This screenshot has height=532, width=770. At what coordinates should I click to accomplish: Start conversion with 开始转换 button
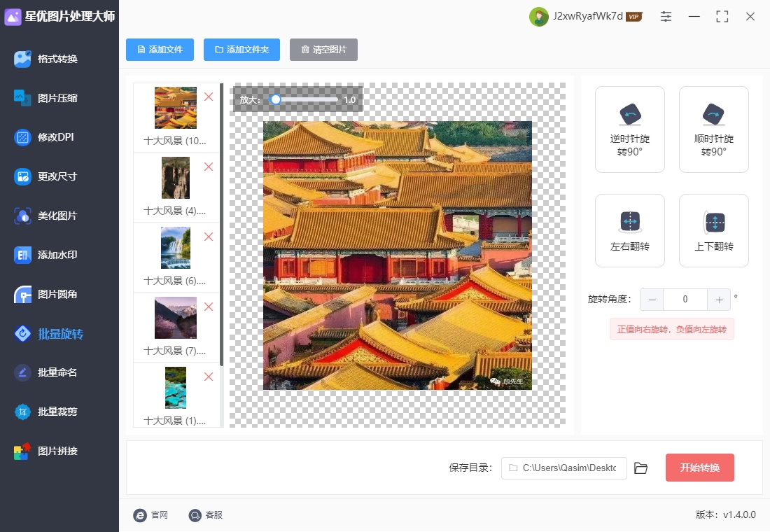pyautogui.click(x=699, y=468)
